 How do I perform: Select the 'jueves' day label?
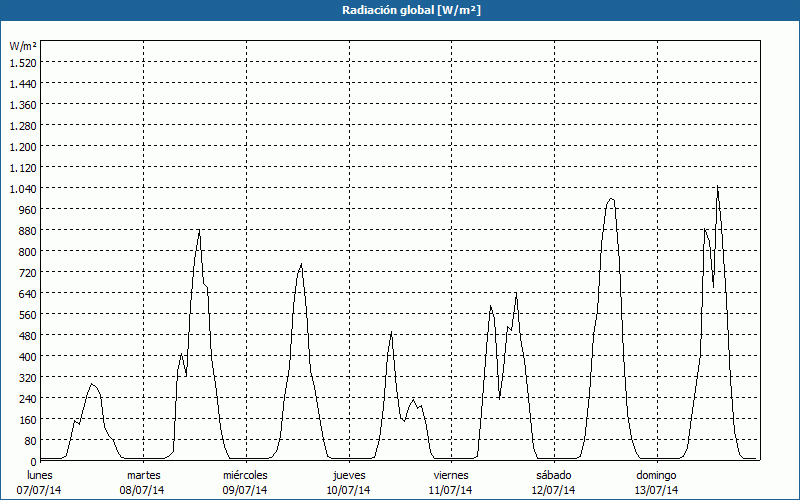349,475
